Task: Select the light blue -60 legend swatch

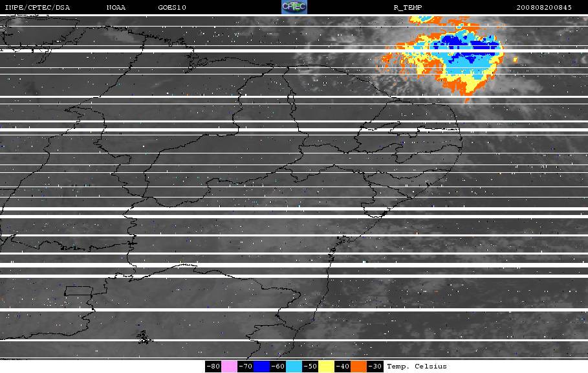Action: coord(294,367)
